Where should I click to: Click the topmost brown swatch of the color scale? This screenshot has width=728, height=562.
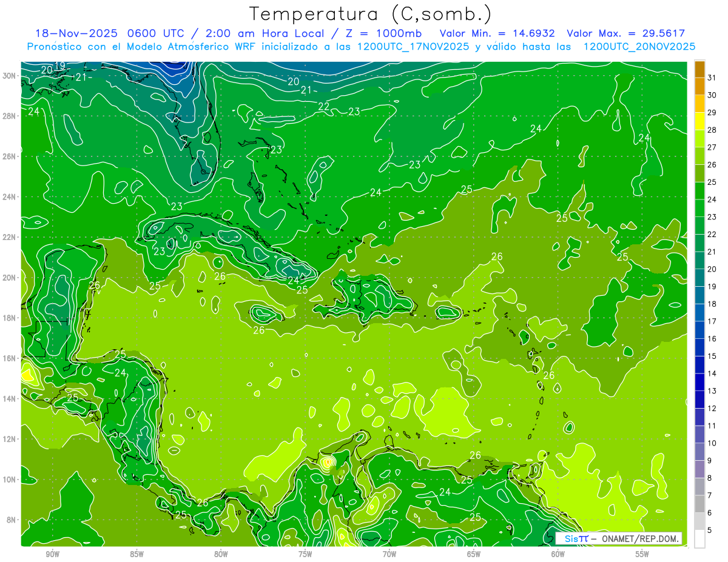click(699, 70)
